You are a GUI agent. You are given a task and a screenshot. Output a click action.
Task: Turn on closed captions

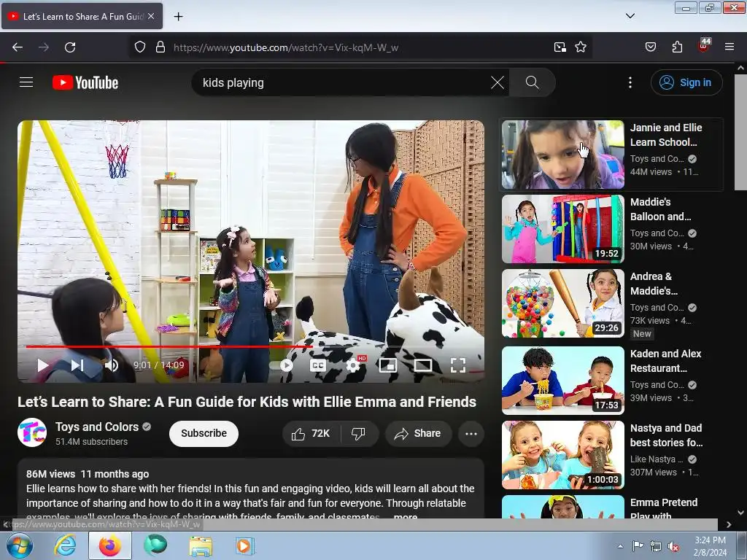[318, 365]
